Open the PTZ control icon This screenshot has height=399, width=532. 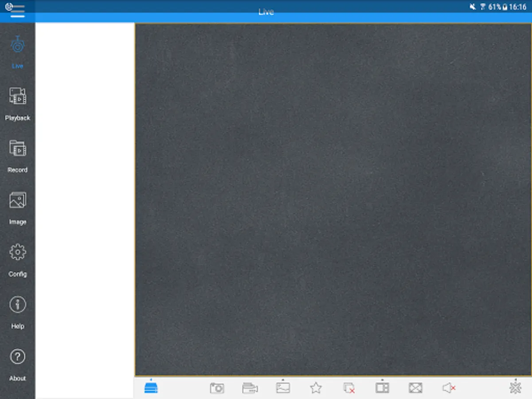[516, 387]
